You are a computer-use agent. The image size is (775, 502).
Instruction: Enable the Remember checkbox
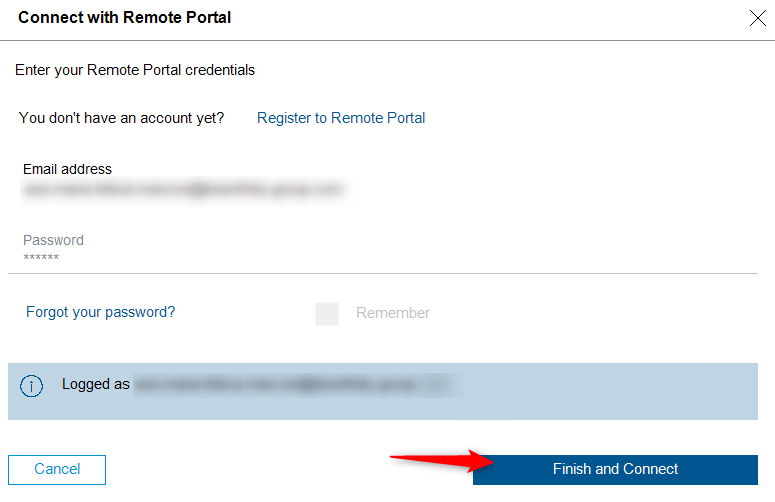click(327, 314)
